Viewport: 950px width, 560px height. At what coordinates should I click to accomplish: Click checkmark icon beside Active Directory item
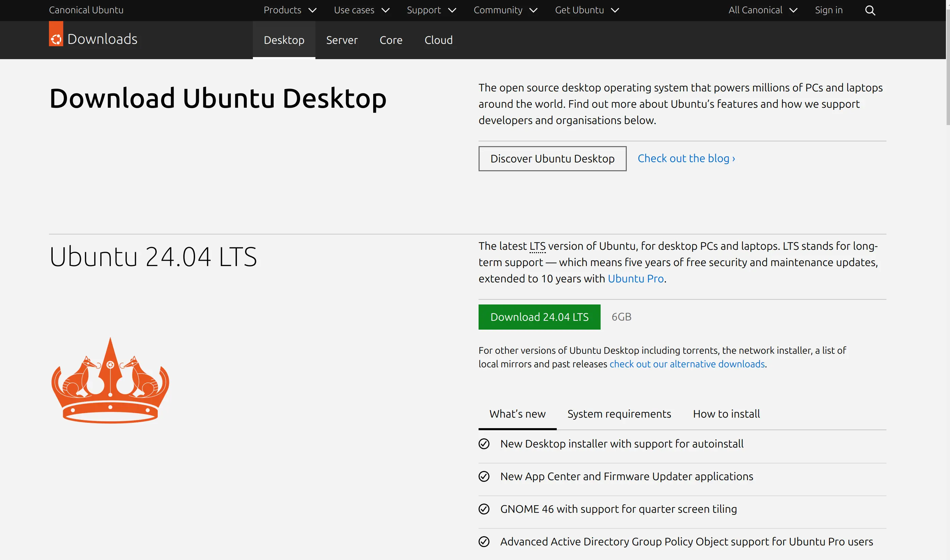pos(484,542)
